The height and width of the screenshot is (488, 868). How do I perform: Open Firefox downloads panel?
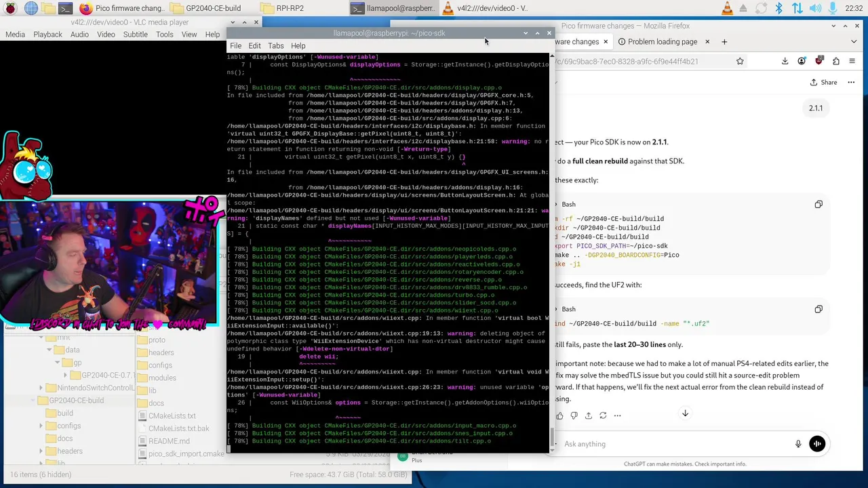coord(785,61)
